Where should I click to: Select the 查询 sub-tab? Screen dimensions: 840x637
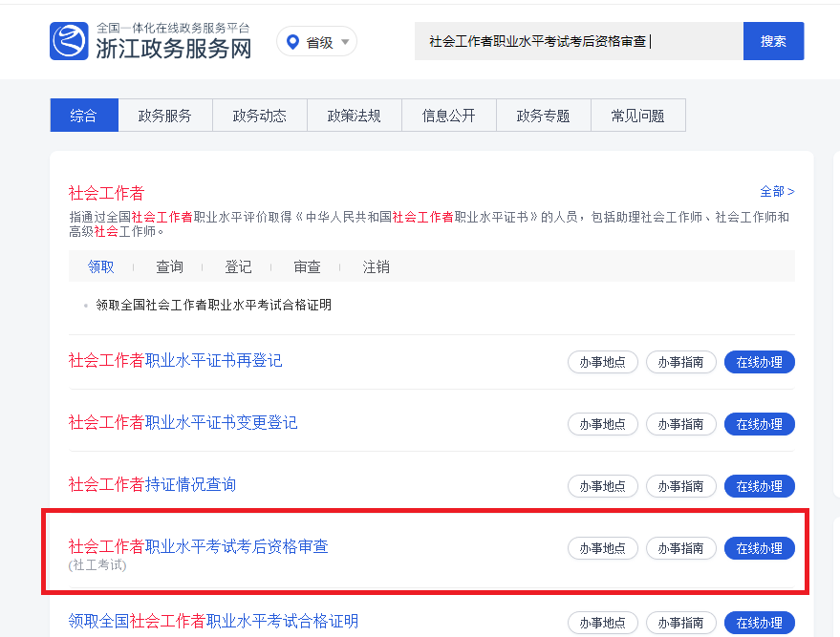(169, 266)
